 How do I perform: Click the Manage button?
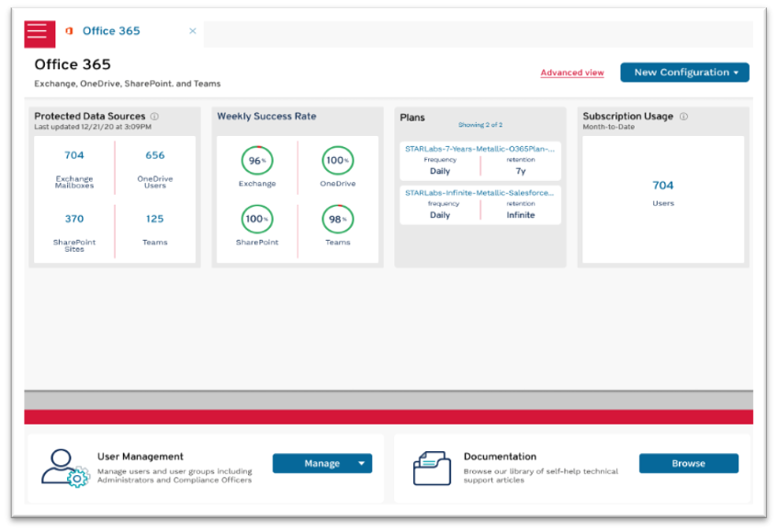[x=322, y=463]
